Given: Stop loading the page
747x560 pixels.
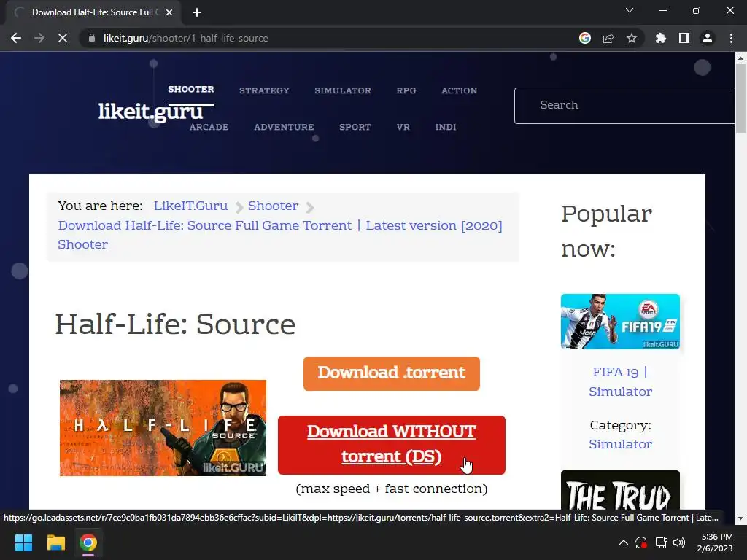Looking at the screenshot, I should (63, 38).
